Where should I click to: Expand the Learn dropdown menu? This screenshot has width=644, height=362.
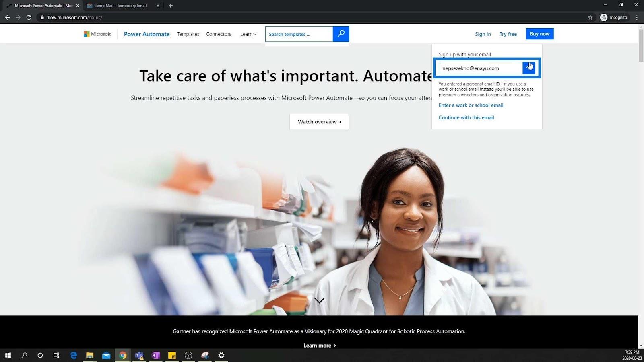(248, 34)
